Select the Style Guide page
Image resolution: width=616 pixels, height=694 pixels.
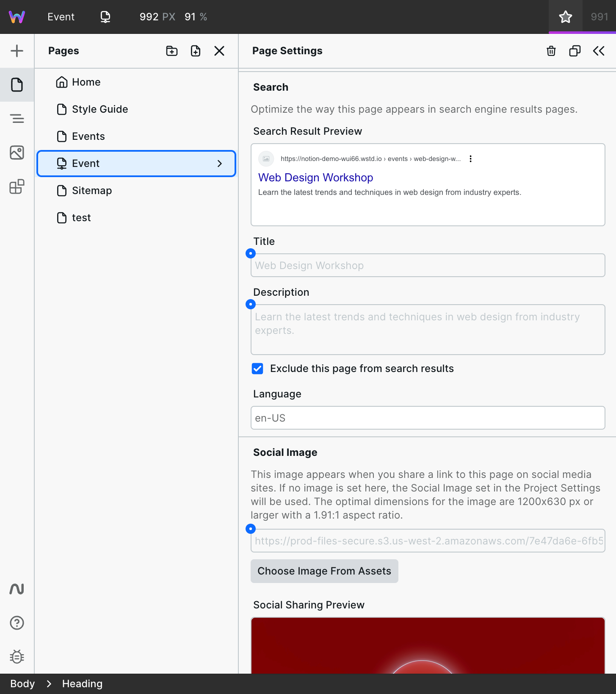[x=100, y=109]
